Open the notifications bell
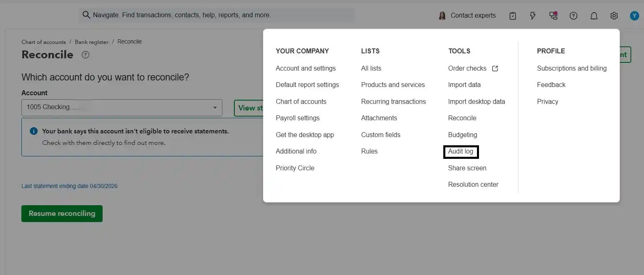The image size is (644, 275). 594,16
